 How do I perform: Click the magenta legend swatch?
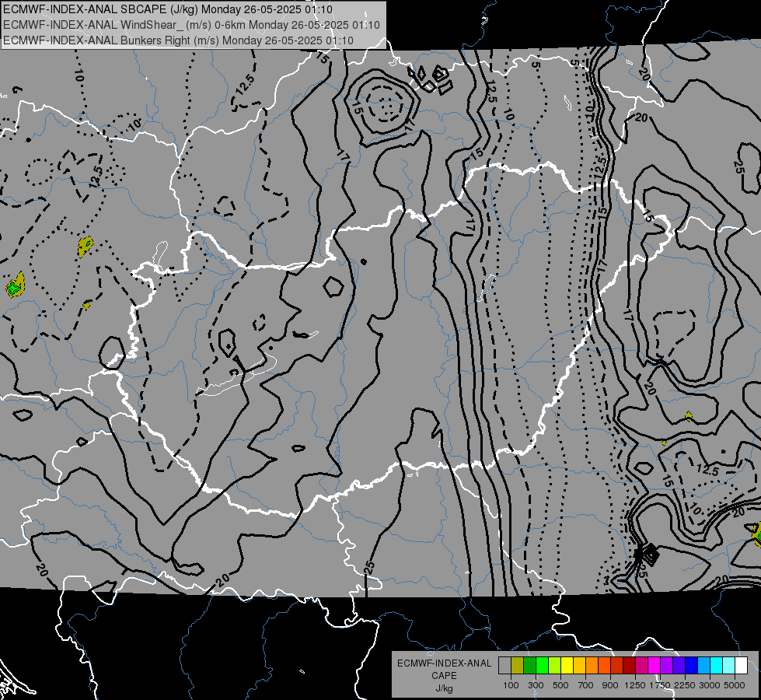[x=655, y=665]
